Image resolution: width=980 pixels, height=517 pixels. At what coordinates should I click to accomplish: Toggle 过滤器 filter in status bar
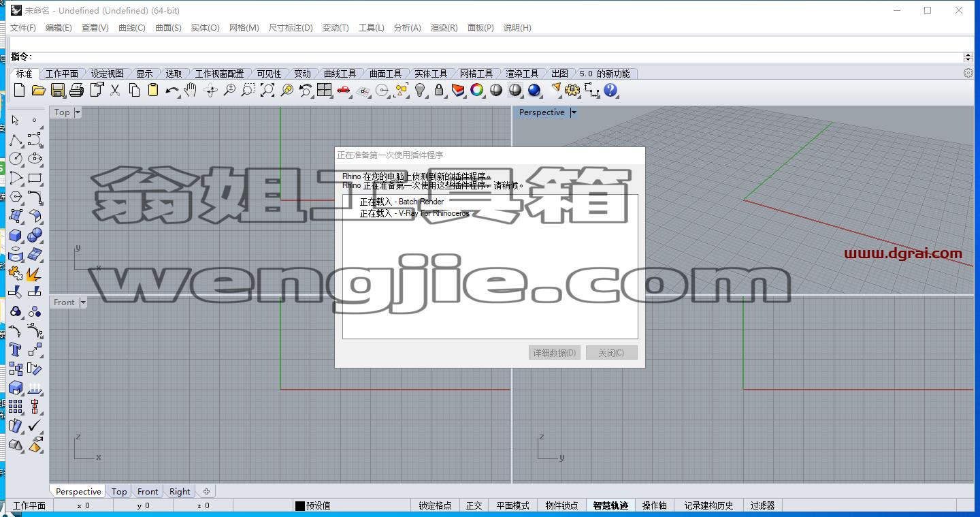click(763, 505)
